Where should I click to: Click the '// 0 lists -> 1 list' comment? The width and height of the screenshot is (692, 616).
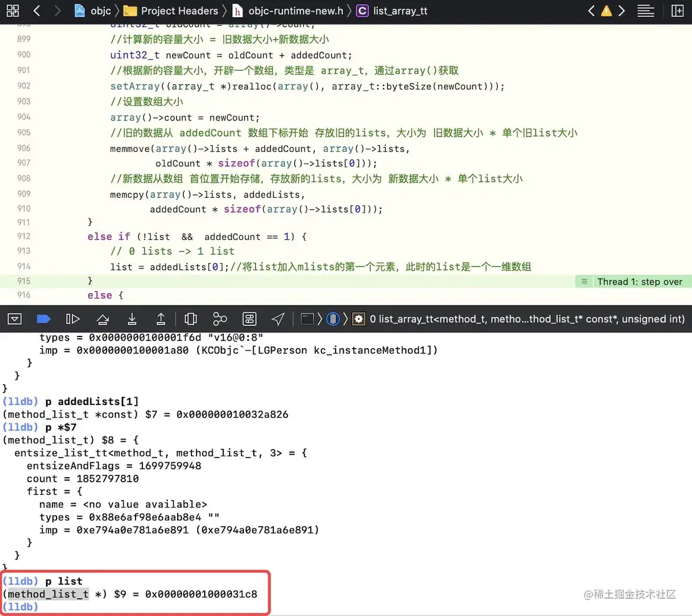(172, 251)
